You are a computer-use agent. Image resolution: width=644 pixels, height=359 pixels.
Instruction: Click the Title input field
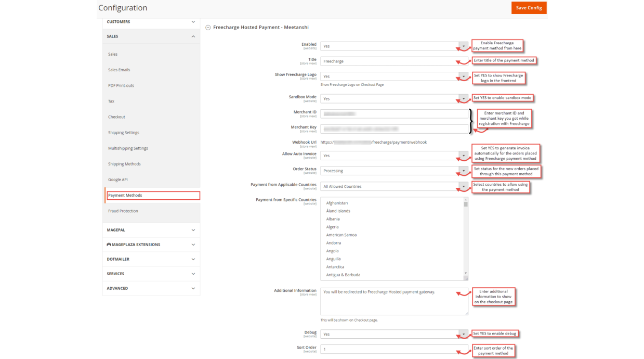(x=394, y=61)
